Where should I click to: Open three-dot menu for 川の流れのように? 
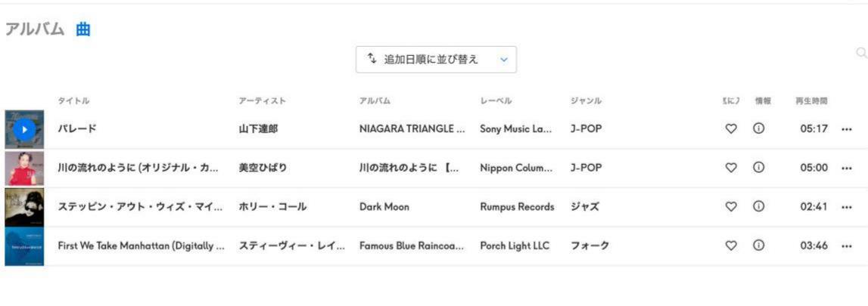pyautogui.click(x=846, y=168)
